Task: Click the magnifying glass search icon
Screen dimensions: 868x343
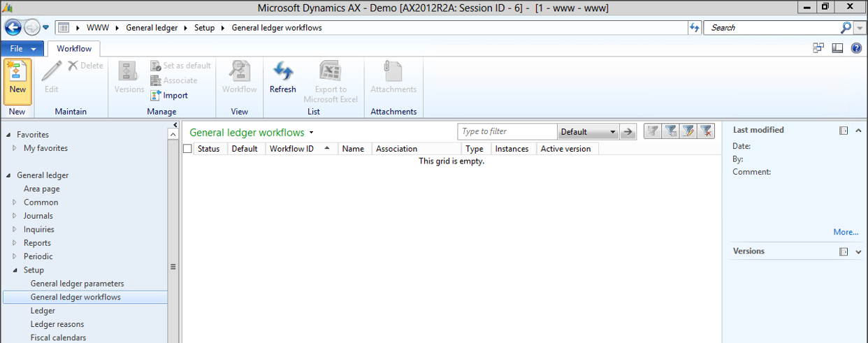Action: pyautogui.click(x=846, y=28)
